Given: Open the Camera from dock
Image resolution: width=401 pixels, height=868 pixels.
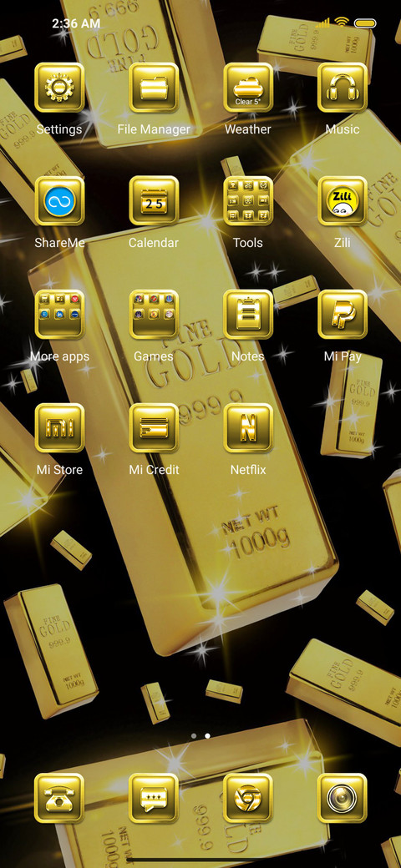Looking at the screenshot, I should pos(343,798).
